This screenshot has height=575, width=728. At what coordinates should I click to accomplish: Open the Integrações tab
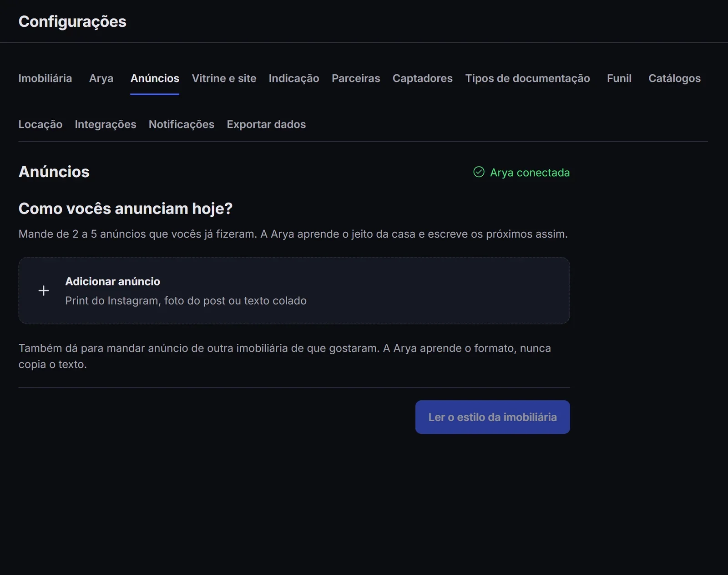tap(106, 124)
